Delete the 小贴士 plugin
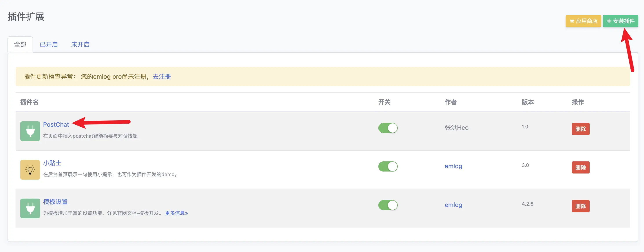The height and width of the screenshot is (252, 644). coord(580,168)
